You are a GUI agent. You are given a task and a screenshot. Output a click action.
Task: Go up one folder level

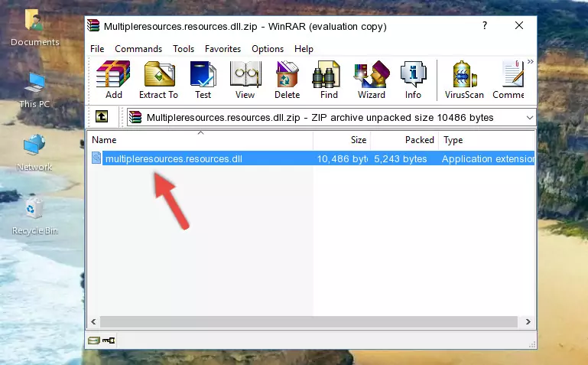[102, 116]
